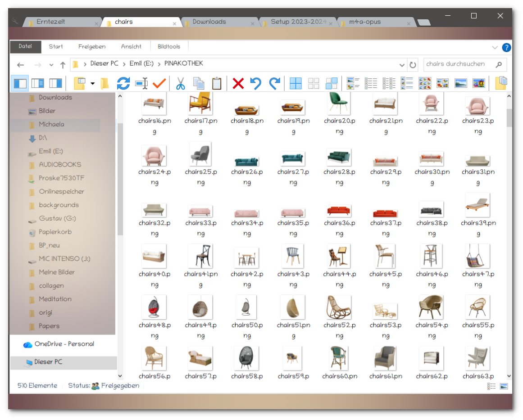Screen dimensions: 523x420
Task: Click the 'chairs durchsuchen' search field
Action: pyautogui.click(x=459, y=64)
